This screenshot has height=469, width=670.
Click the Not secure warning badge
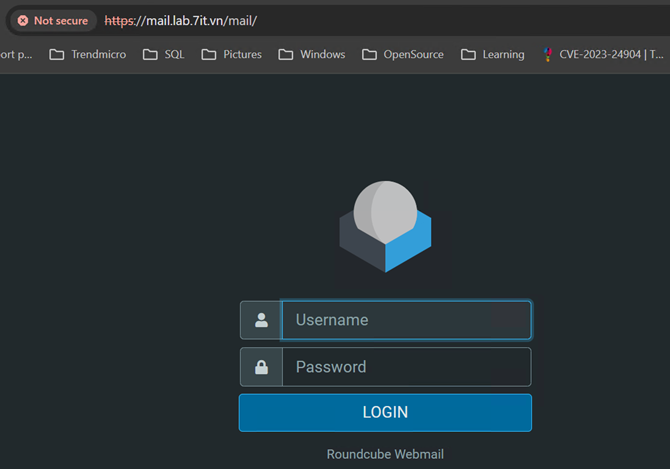53,21
